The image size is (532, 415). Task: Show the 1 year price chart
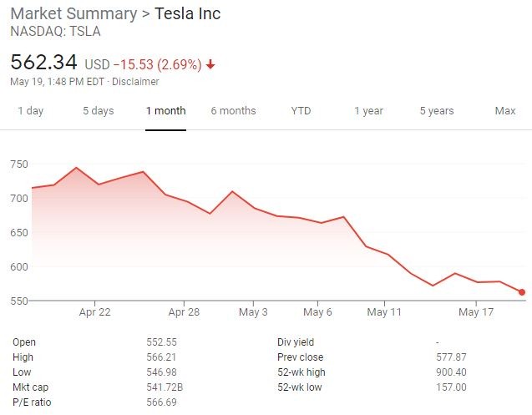click(x=368, y=111)
